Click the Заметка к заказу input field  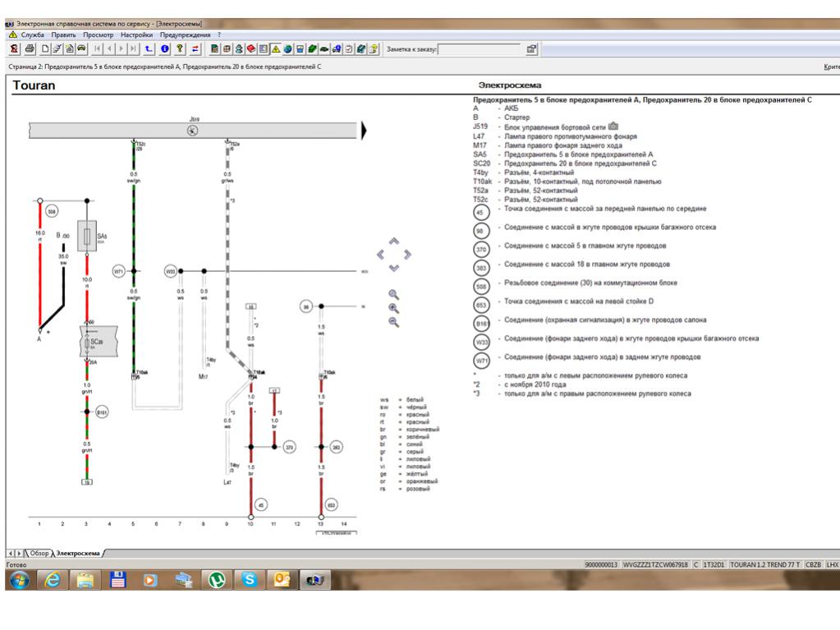(x=479, y=49)
